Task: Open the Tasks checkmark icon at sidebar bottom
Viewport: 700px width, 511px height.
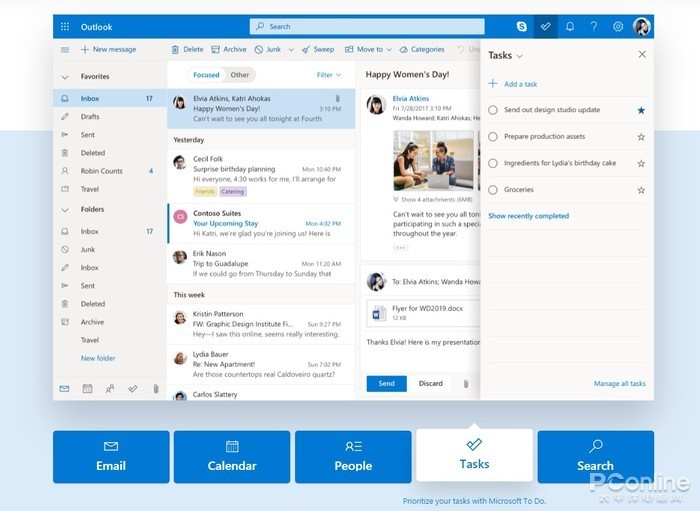Action: click(x=133, y=389)
